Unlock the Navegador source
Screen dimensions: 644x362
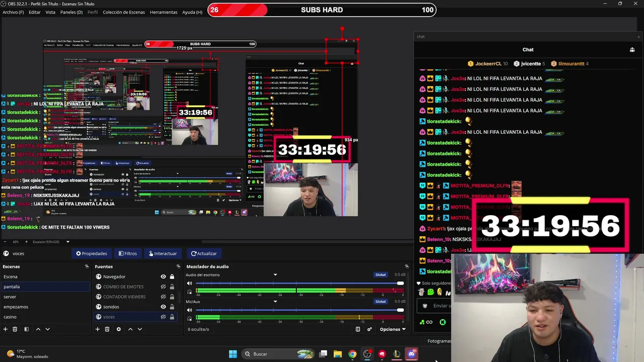tap(172, 277)
